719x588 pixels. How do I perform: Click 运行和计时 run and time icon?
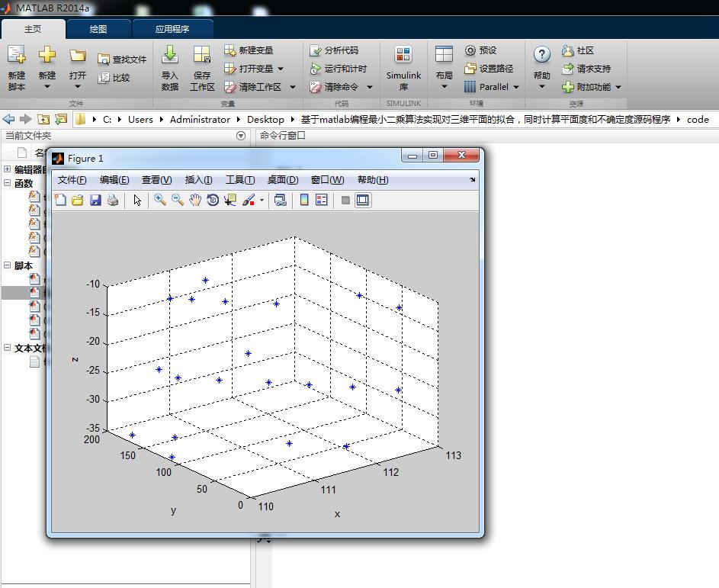click(315, 69)
